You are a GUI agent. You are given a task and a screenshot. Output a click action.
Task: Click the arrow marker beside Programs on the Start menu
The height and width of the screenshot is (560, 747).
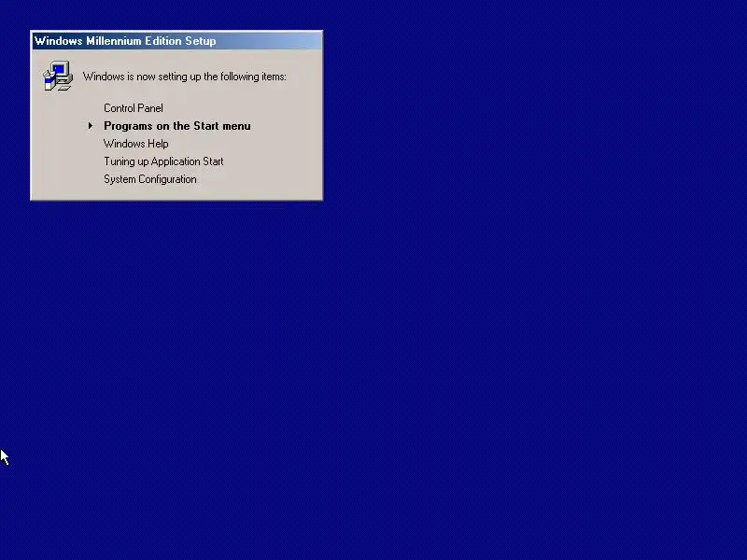pos(90,126)
